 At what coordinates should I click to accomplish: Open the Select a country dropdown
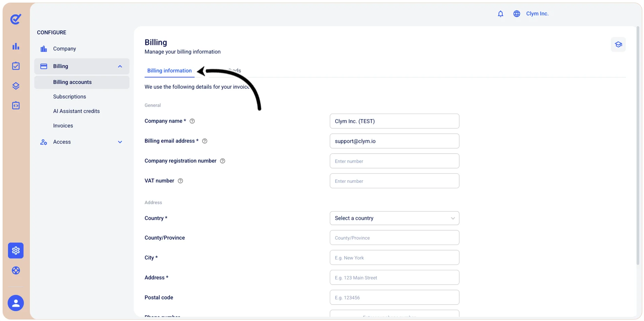pyautogui.click(x=394, y=218)
